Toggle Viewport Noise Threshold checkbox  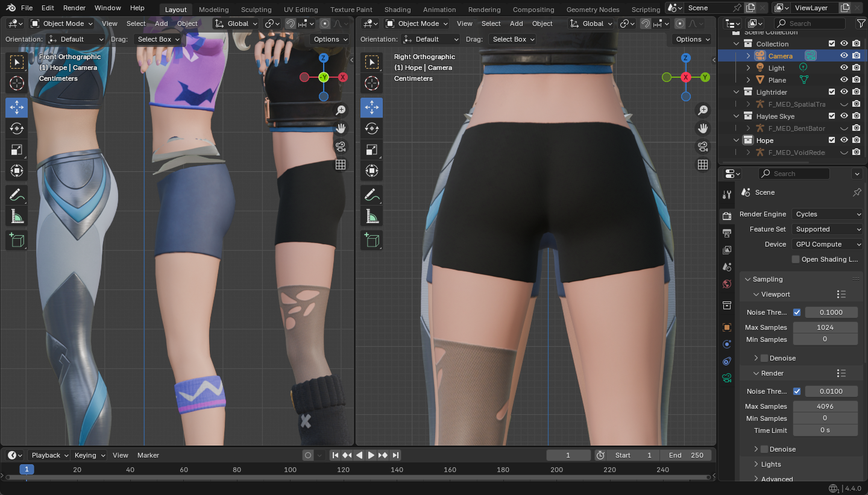(797, 312)
